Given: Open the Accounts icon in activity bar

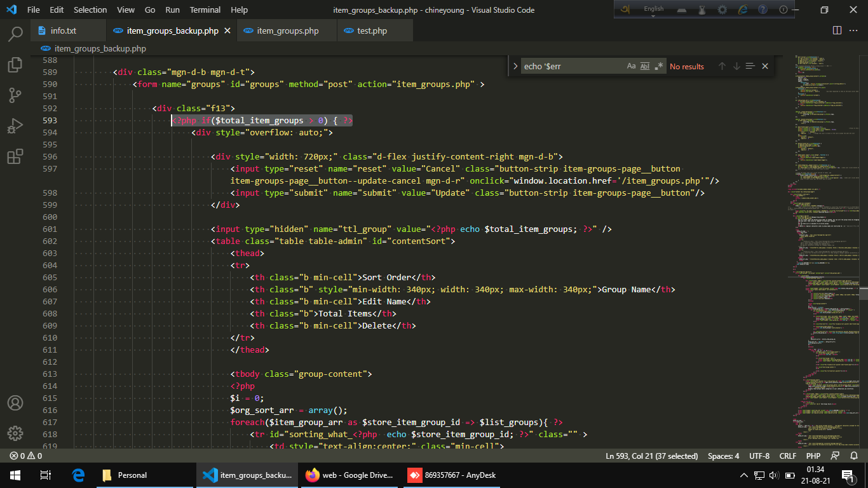Looking at the screenshot, I should [x=15, y=403].
